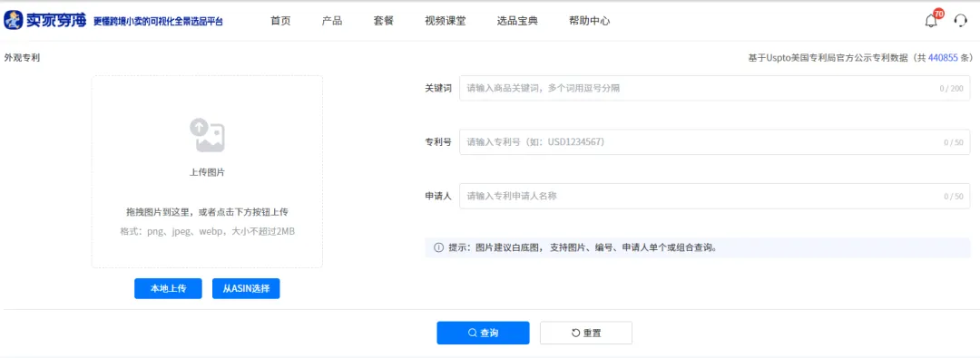
Task: Click the upload image placeholder icon
Action: (x=207, y=135)
